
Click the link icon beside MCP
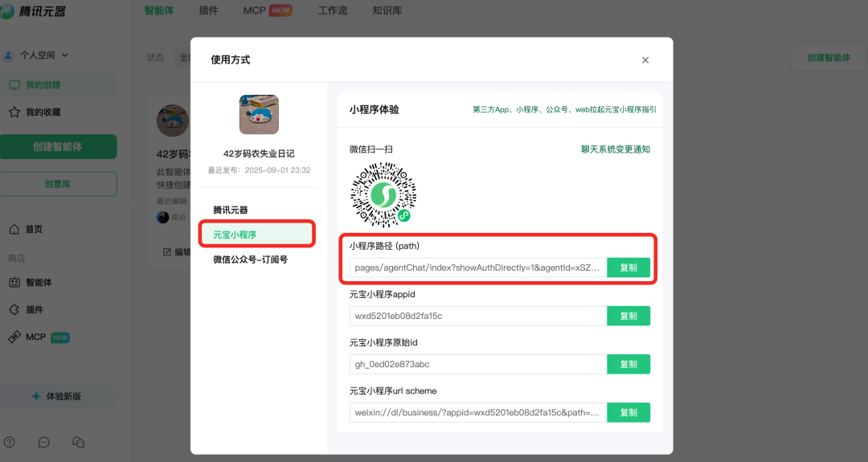coord(14,337)
